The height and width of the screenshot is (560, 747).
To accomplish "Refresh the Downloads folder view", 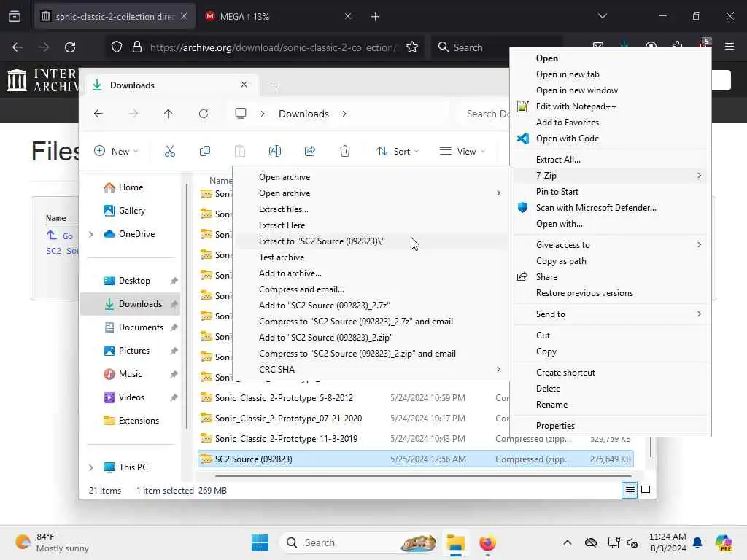I will pyautogui.click(x=204, y=114).
